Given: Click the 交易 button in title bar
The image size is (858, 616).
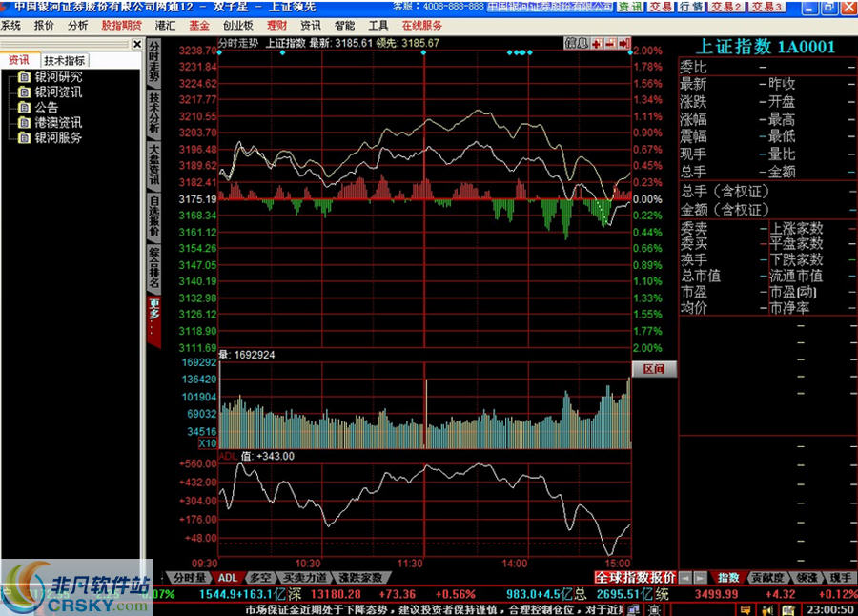Looking at the screenshot, I should 661,7.
